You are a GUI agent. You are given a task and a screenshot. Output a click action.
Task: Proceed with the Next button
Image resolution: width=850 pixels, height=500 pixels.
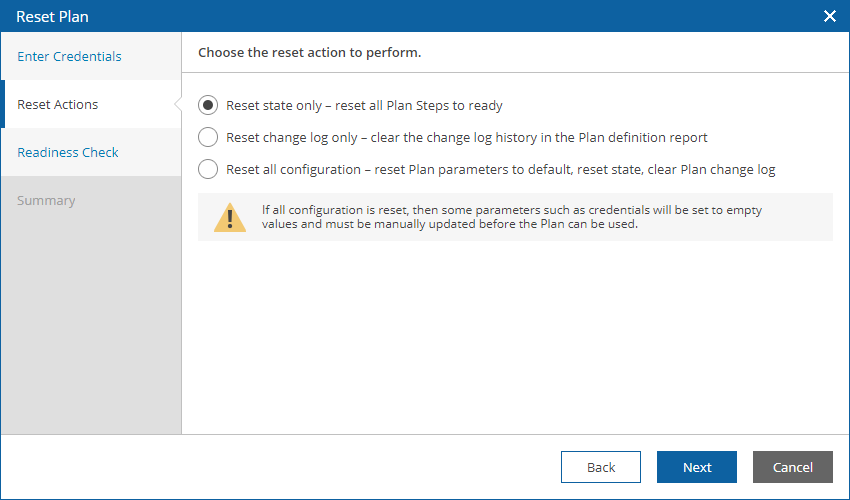pos(697,467)
